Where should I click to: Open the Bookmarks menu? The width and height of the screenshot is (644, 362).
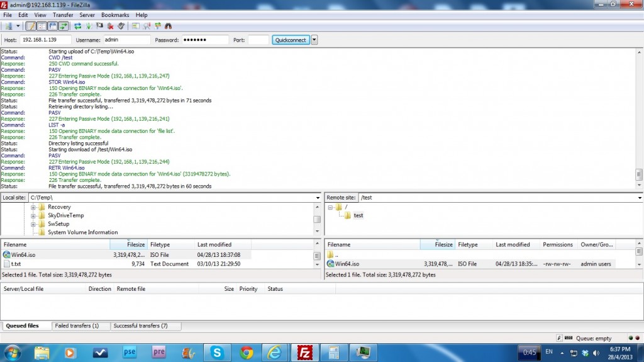[115, 15]
